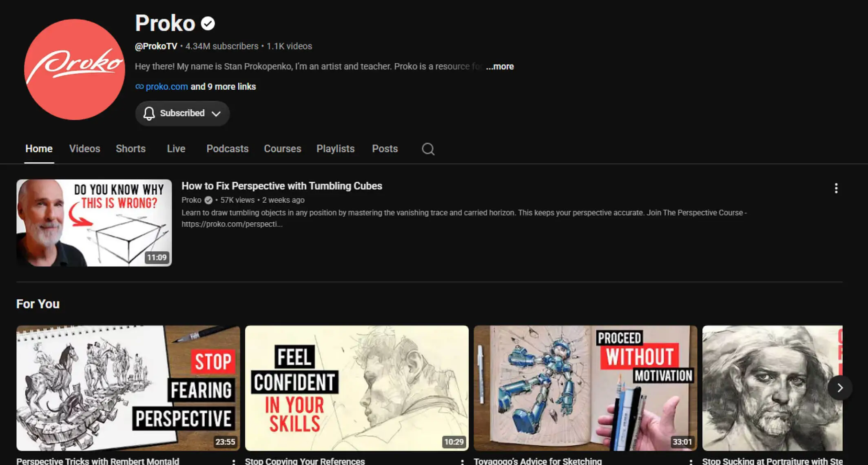Click 'Stop Copying Your References' title
Image resolution: width=868 pixels, height=465 pixels.
pos(305,461)
